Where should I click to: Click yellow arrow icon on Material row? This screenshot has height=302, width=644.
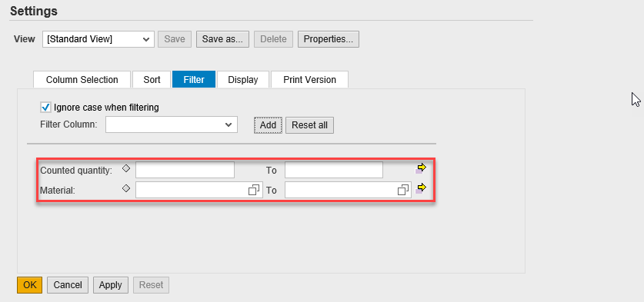(421, 188)
